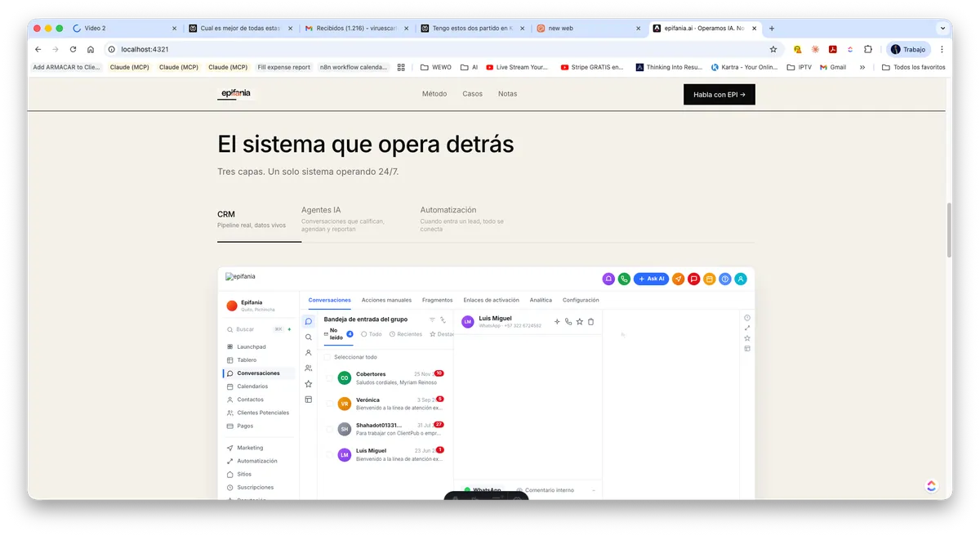Viewport: 980px width, 536px height.
Task: Check the Seleccionar todo checkbox
Action: tap(327, 357)
